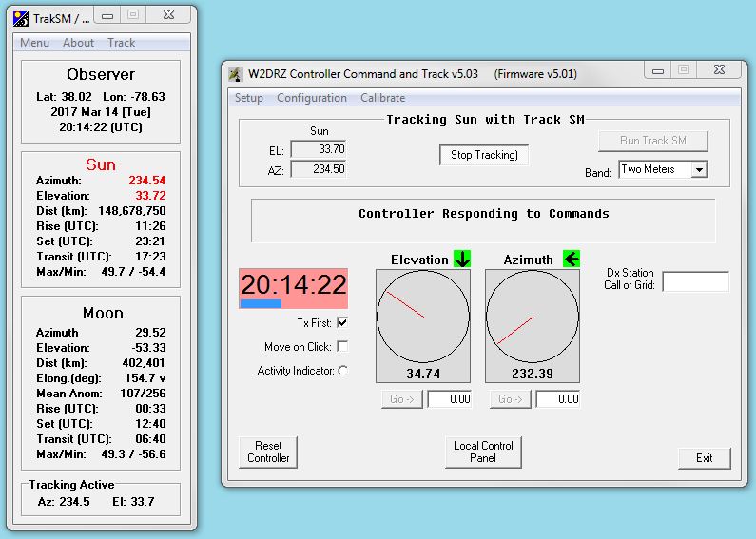Disable the Tx First checkbox
The width and height of the screenshot is (756, 539).
pos(342,323)
